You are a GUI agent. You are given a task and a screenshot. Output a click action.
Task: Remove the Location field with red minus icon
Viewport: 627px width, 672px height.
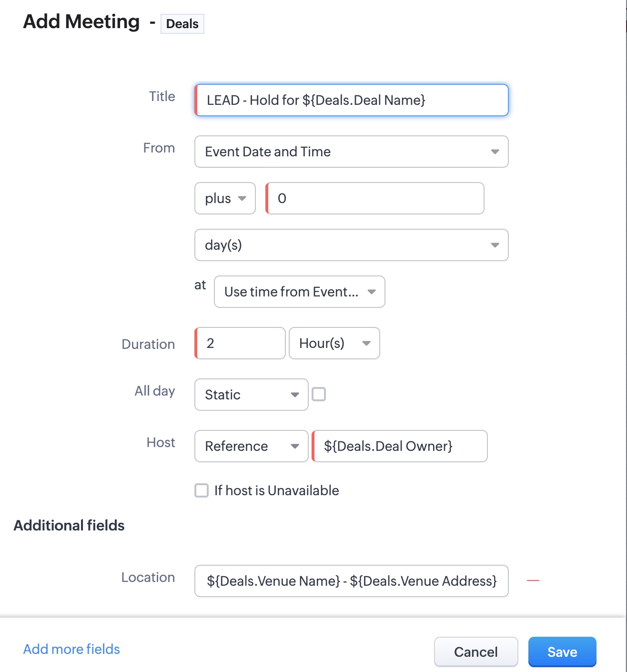[x=533, y=580]
